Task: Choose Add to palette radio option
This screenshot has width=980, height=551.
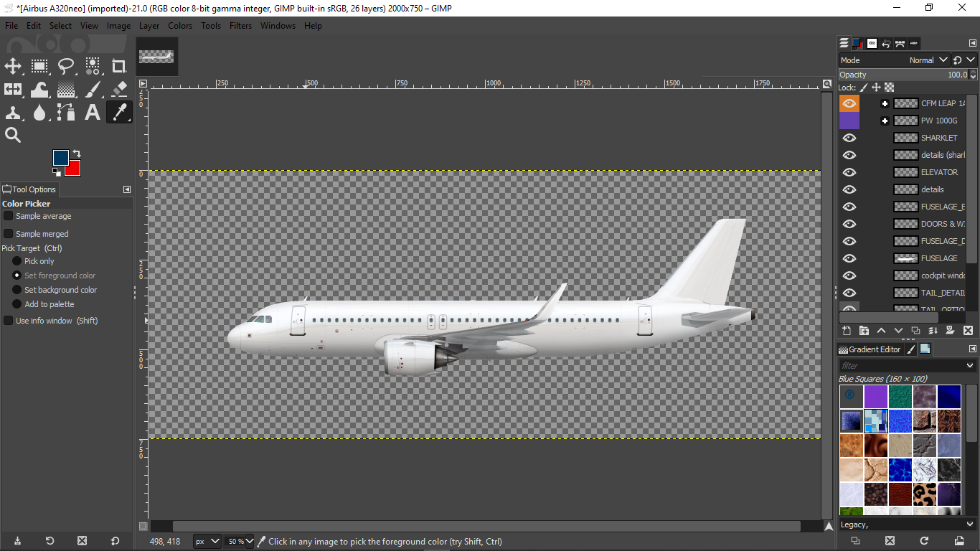Action: tap(17, 304)
